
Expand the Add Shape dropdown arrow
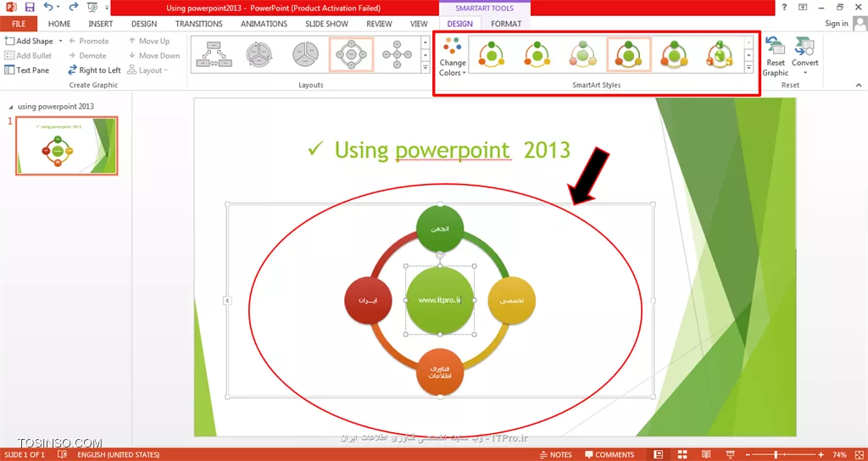click(x=60, y=41)
